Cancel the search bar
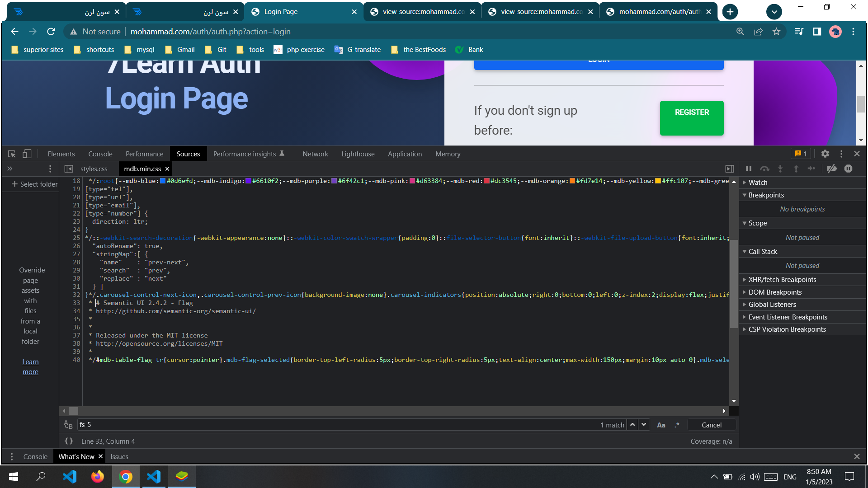This screenshot has width=868, height=488. tap(712, 425)
